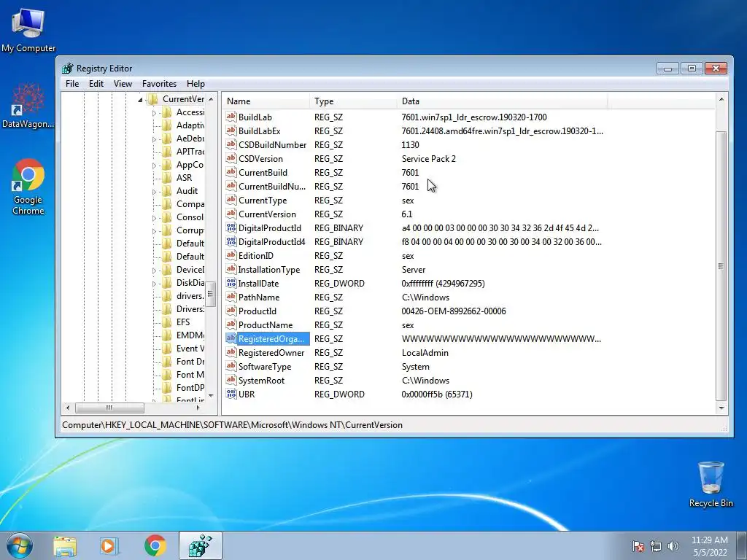Expand the AppCompatFlags tree node

[x=154, y=166]
